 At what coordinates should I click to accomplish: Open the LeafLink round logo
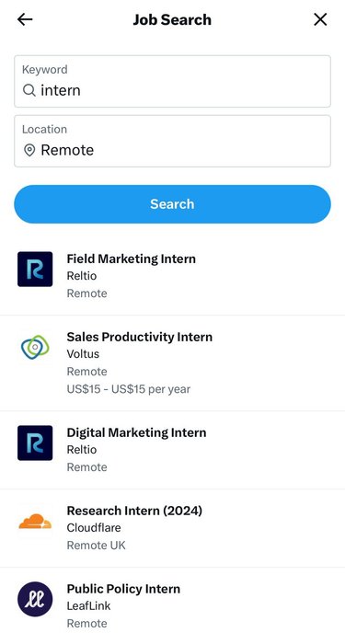pos(35,599)
